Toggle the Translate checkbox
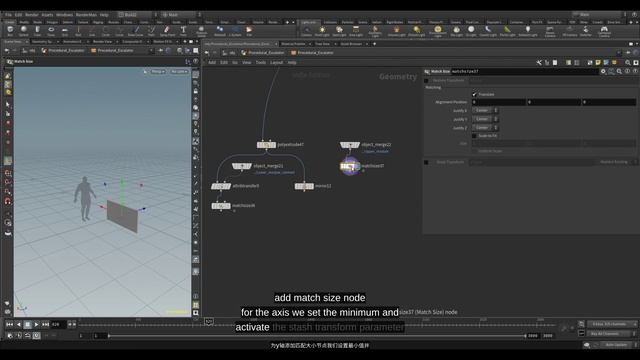640x360 pixels. coord(475,94)
